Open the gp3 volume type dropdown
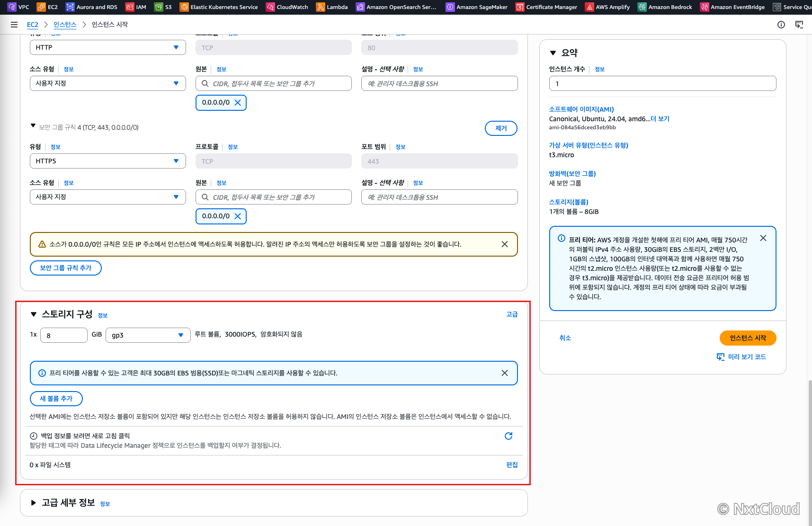812x526 pixels. [x=148, y=335]
